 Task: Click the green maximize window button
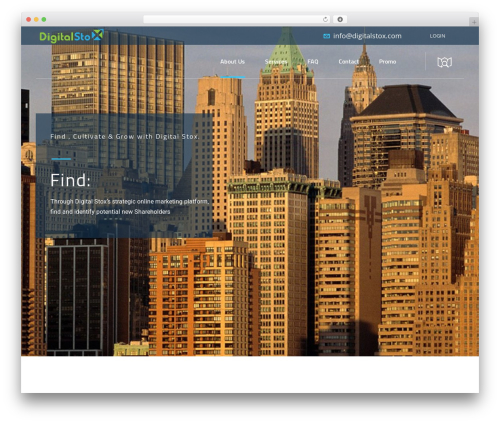pyautogui.click(x=44, y=19)
